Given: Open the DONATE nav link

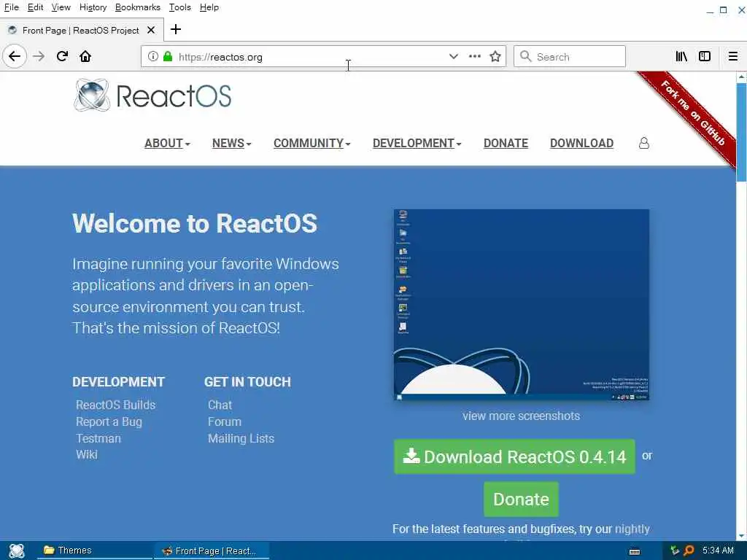Looking at the screenshot, I should coord(506,144).
